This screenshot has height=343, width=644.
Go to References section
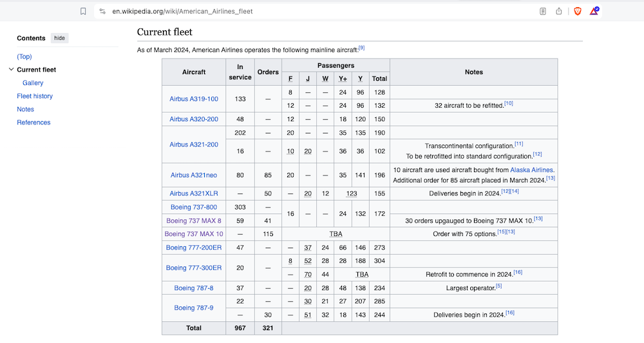(x=33, y=122)
